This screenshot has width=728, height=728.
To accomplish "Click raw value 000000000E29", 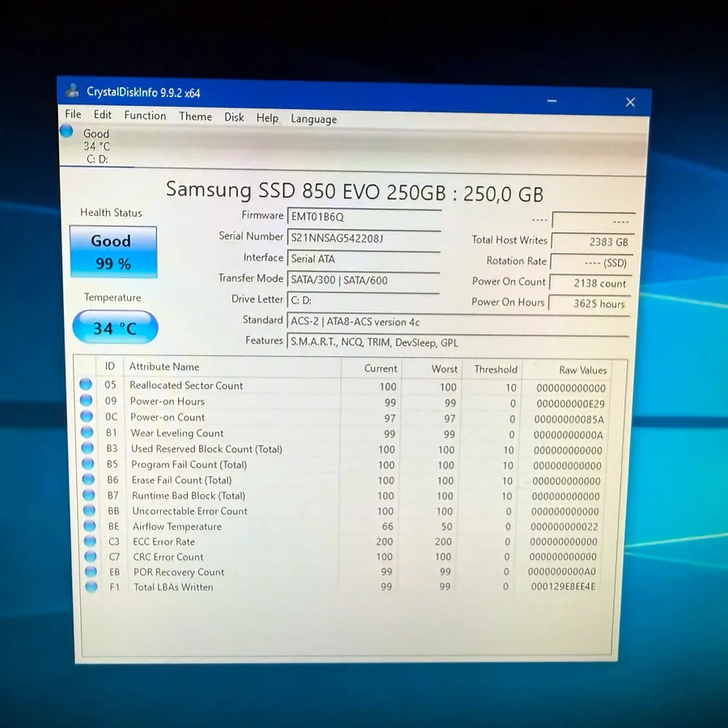I will point(570,404).
